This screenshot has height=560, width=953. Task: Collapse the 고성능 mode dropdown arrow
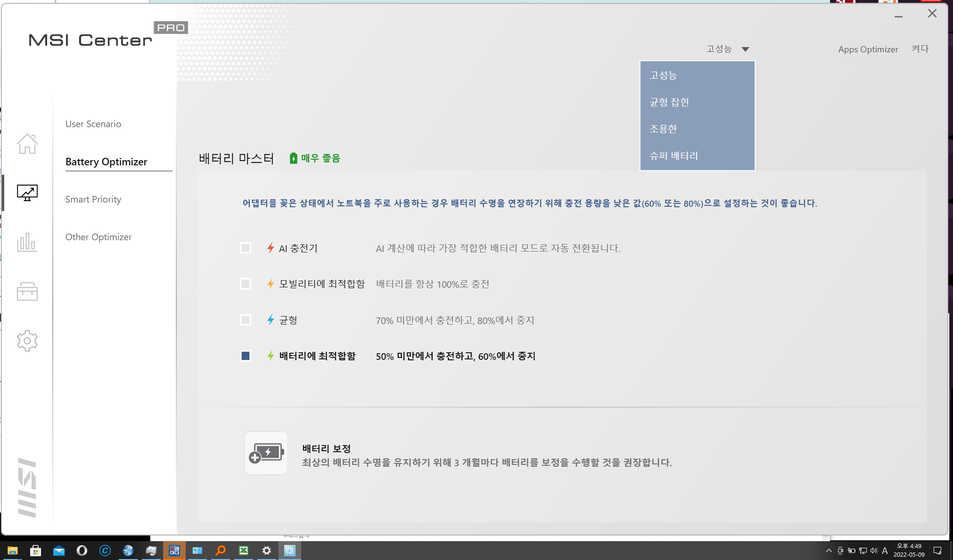point(745,49)
